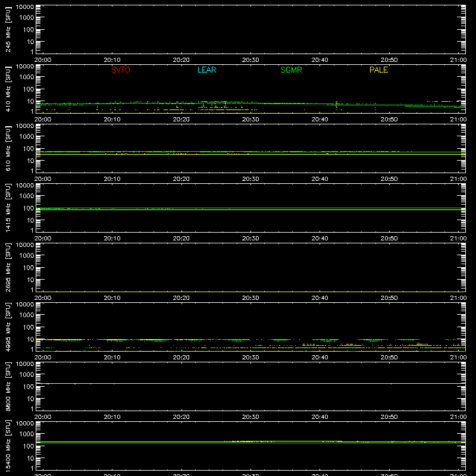476x476 pixels.
Task: Click the 20:20 time label under the 8800 MHz plot
Action: (181, 417)
